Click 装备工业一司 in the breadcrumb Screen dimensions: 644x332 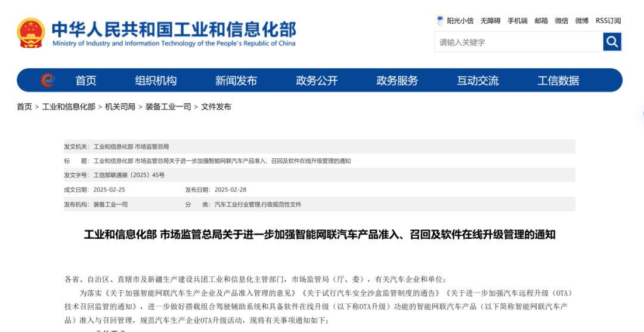168,107
